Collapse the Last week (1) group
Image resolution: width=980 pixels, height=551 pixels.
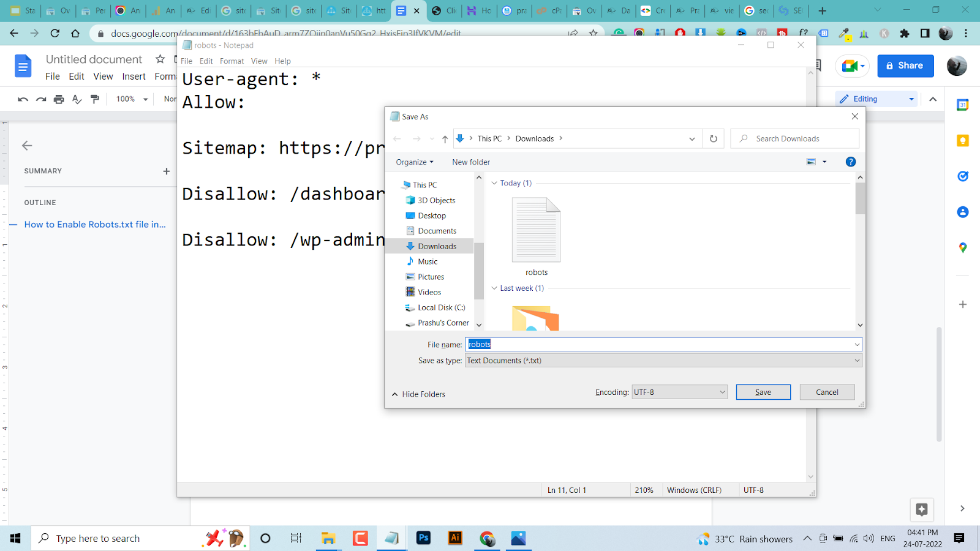(x=494, y=288)
